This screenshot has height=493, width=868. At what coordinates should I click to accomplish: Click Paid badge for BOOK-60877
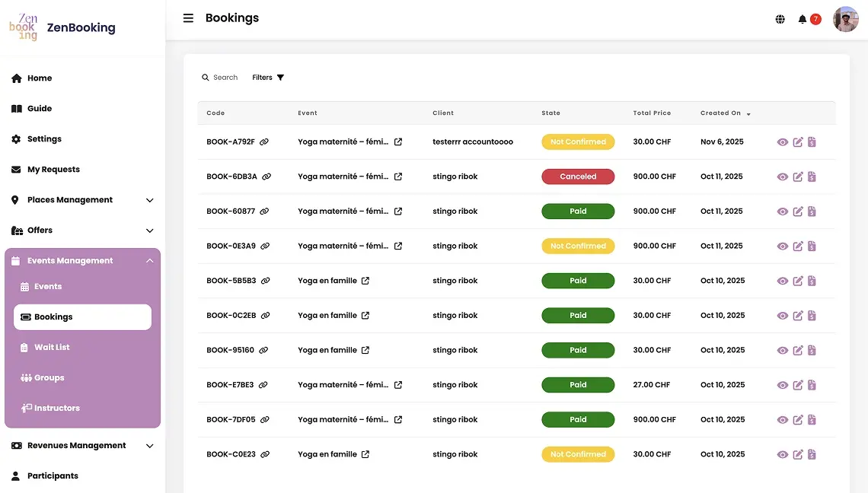click(578, 212)
